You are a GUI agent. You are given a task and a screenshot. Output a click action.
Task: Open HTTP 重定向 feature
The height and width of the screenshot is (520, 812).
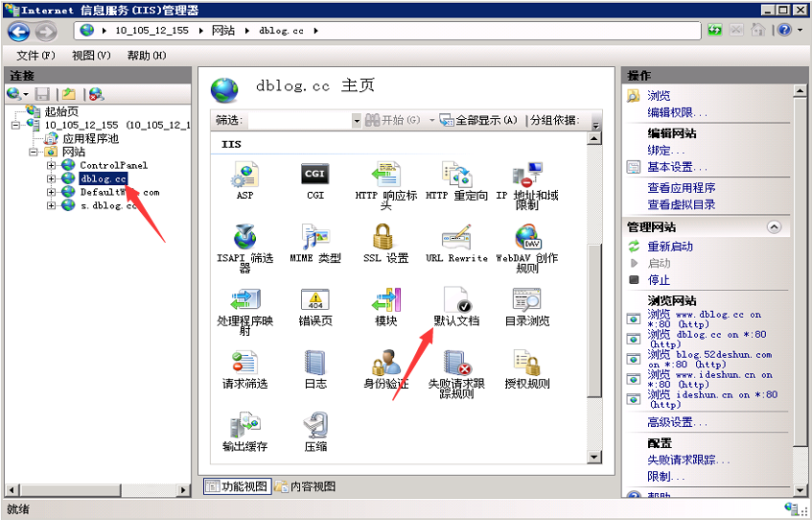click(x=456, y=179)
